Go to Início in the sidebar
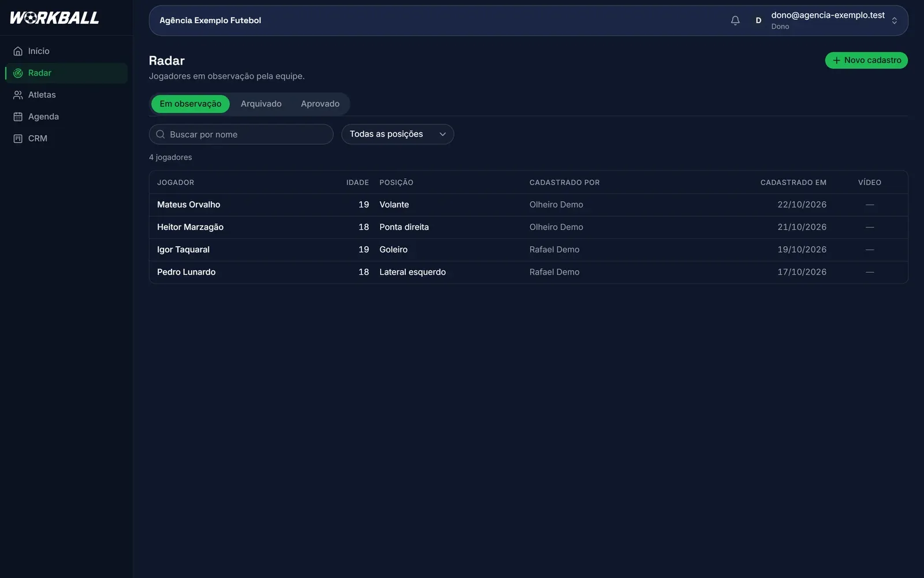924x578 pixels. point(66,51)
